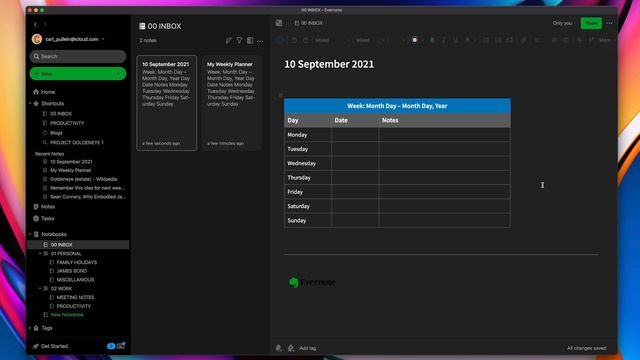The width and height of the screenshot is (640, 360).
Task: Click the Insert plus button in the toolbar
Action: click(280, 40)
